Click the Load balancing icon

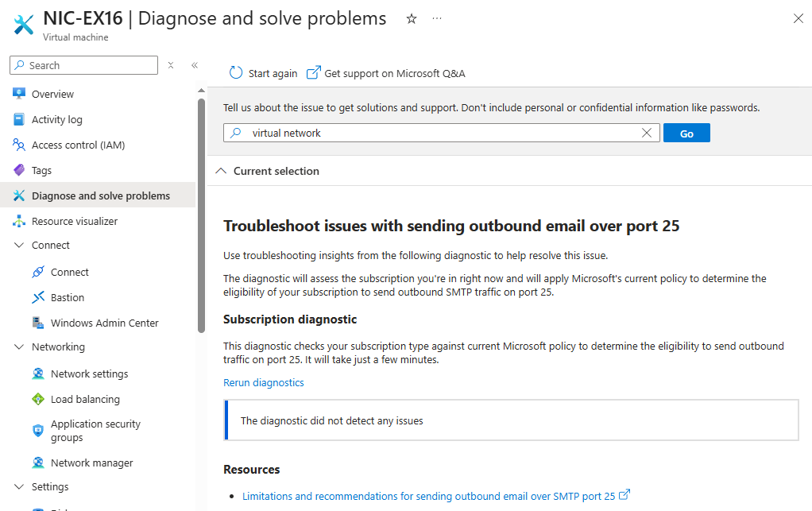tap(37, 398)
